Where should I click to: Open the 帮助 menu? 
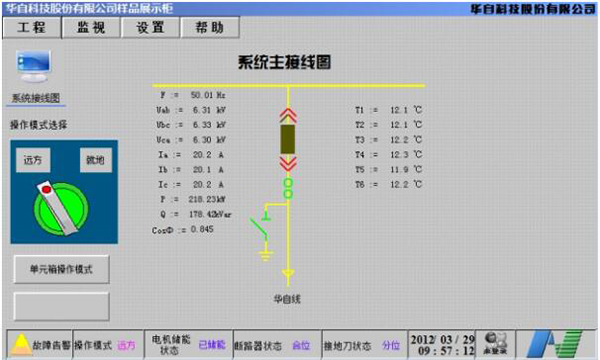tap(210, 27)
